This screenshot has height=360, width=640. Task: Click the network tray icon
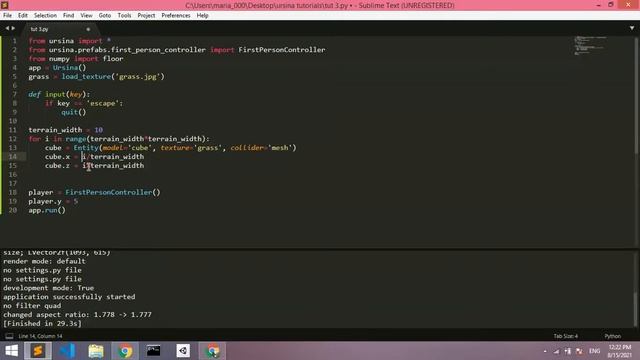[556, 351]
